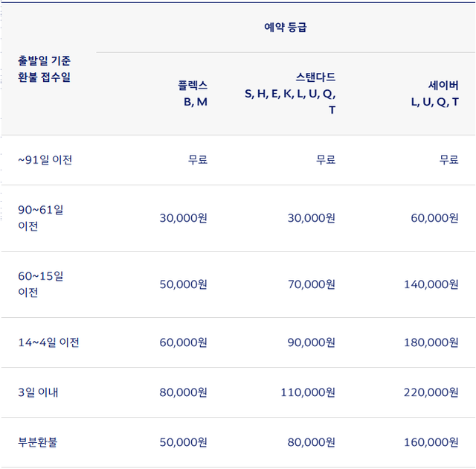Select the 180,000원 fee cell

(431, 342)
